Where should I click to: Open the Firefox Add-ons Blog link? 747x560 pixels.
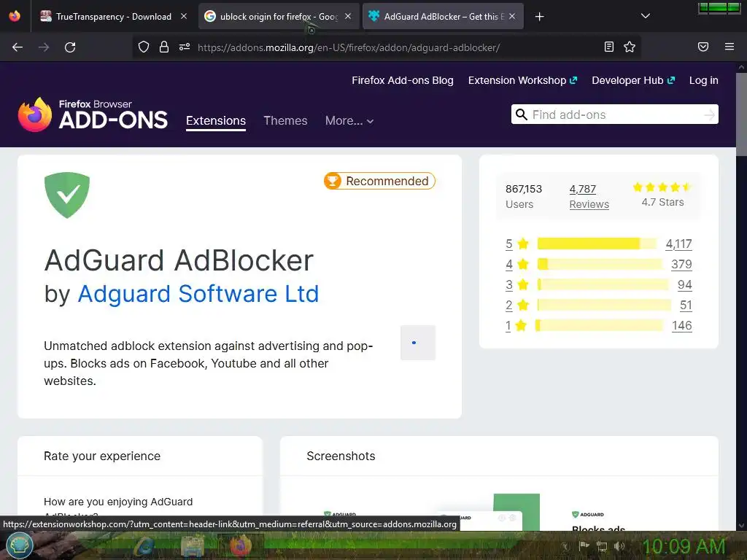[403, 80]
